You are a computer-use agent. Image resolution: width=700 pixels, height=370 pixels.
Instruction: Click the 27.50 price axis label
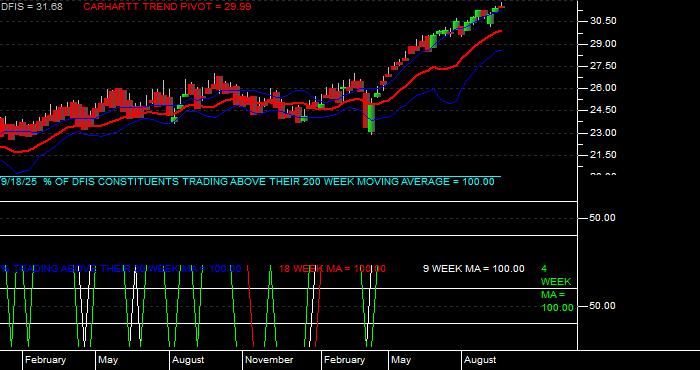click(603, 66)
